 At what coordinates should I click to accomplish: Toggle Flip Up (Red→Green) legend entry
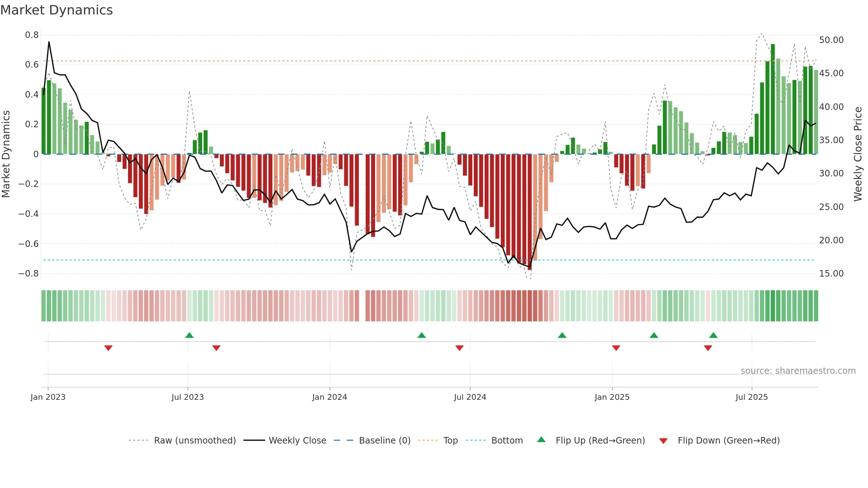tap(591, 440)
